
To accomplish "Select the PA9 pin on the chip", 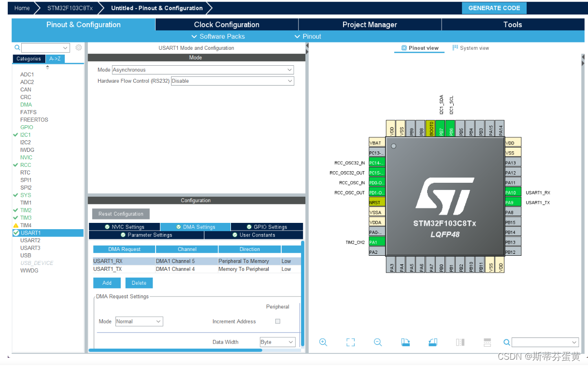I will click(x=513, y=203).
